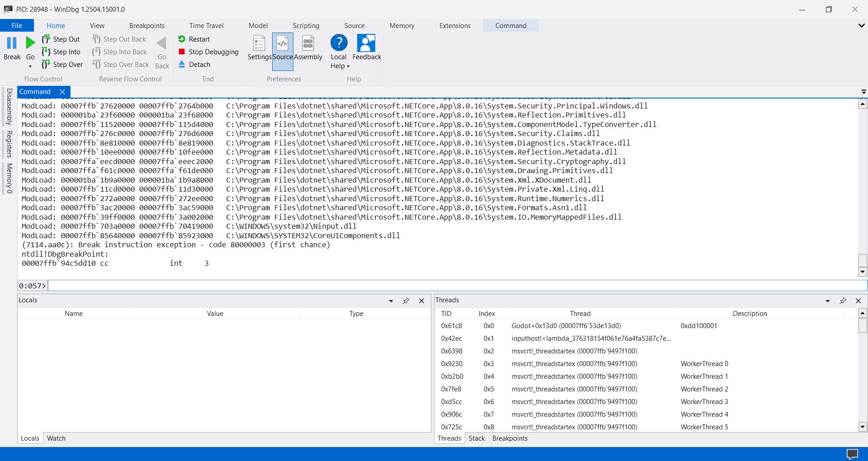Open the Time Travel ribbon tab

[207, 26]
